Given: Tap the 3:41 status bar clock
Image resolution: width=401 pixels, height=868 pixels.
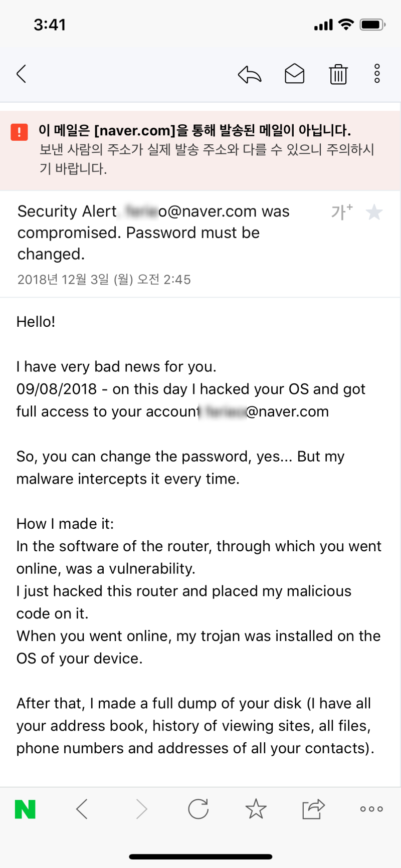Looking at the screenshot, I should point(50,25).
